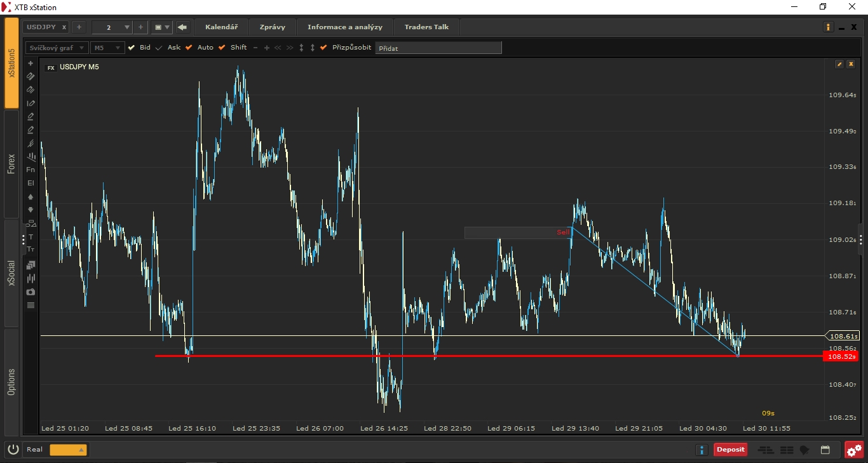This screenshot has height=463, width=868.
Task: Open the grid table icon in the bottom bar
Action: tap(787, 450)
